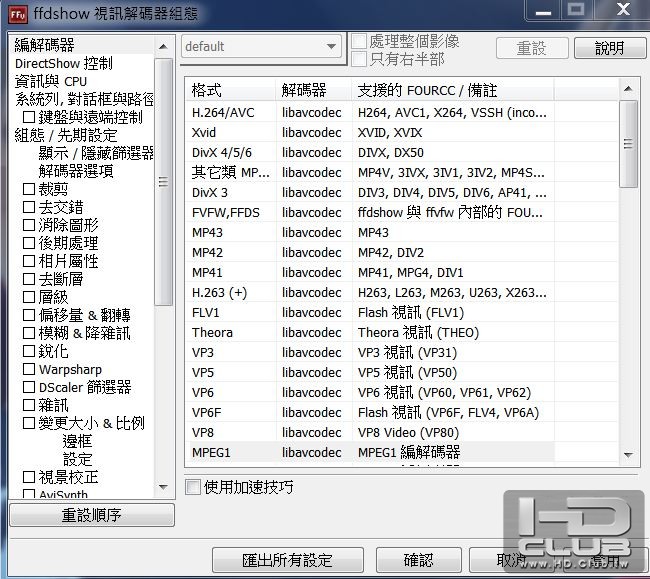Click the left panel scroll-down arrow
Screen dimensions: 650x579
(163, 487)
